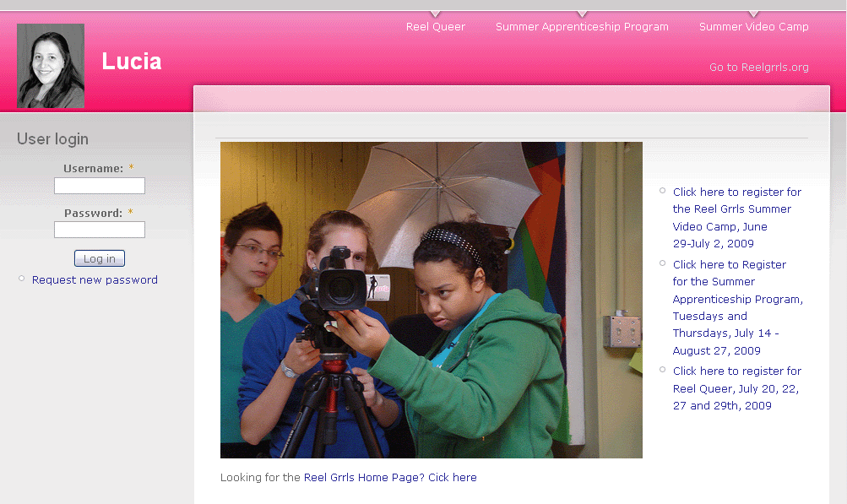Focus the Password input field
Screen dimensions: 847x504
click(100, 230)
